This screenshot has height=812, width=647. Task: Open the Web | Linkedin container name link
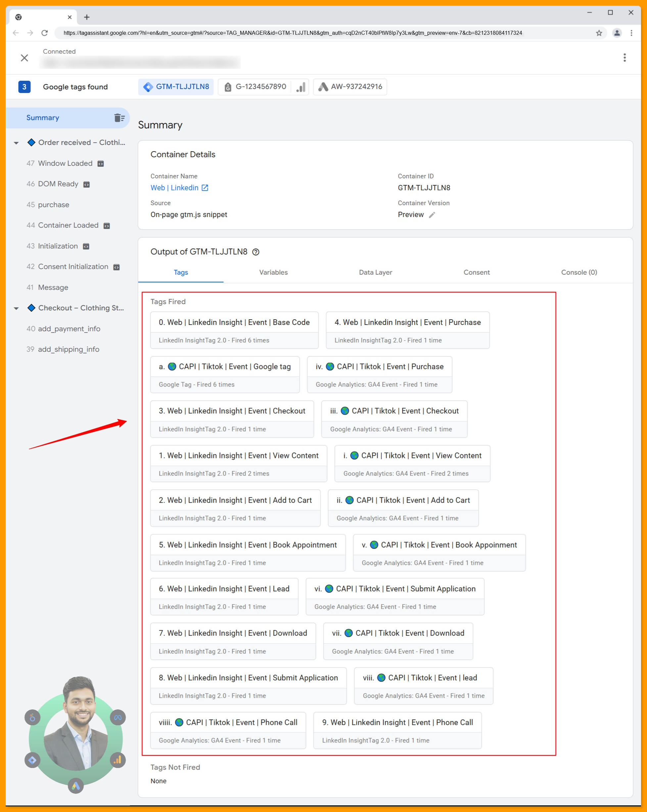click(174, 188)
